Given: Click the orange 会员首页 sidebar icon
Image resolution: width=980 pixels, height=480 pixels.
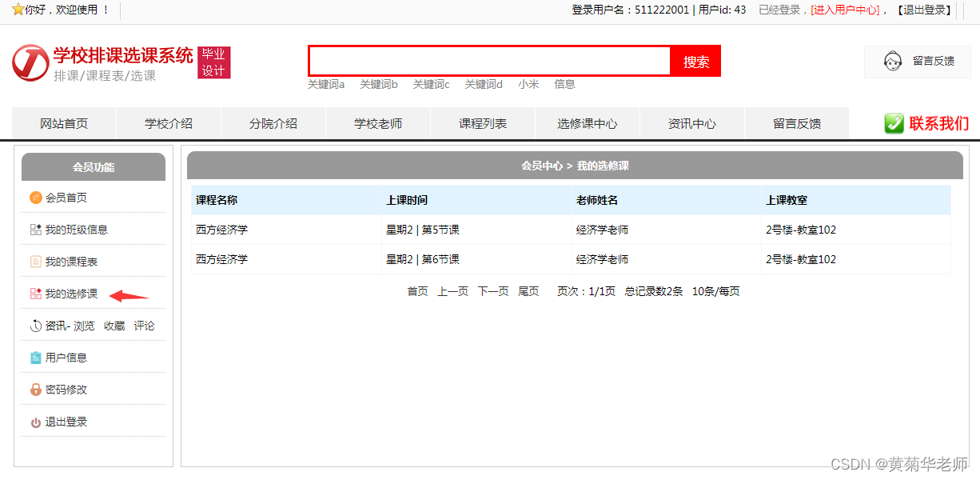Looking at the screenshot, I should pos(36,198).
